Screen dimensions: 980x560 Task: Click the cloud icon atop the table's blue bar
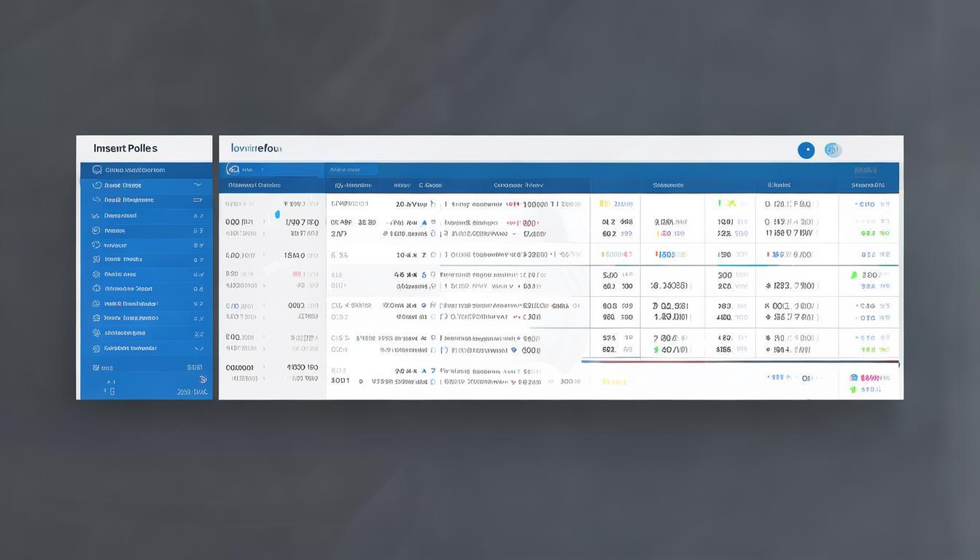point(233,169)
